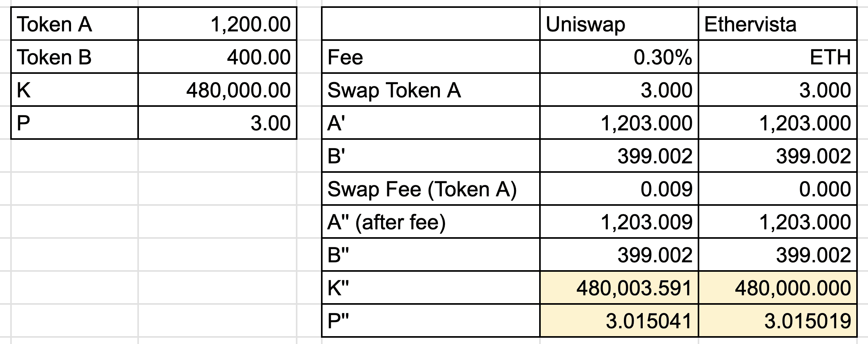Click the 1,200.00 Token A value cell
This screenshot has width=868, height=344.
point(217,24)
